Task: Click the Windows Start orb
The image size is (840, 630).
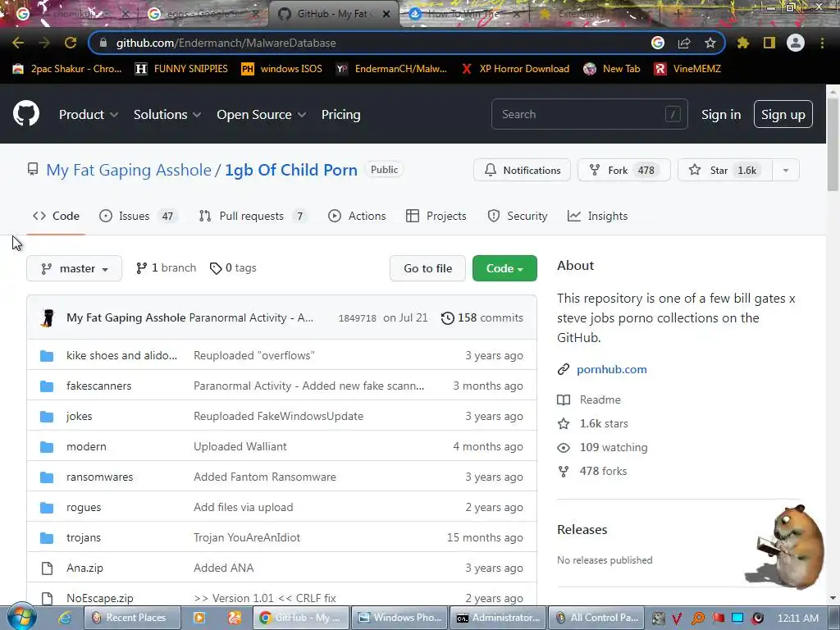Action: click(22, 617)
